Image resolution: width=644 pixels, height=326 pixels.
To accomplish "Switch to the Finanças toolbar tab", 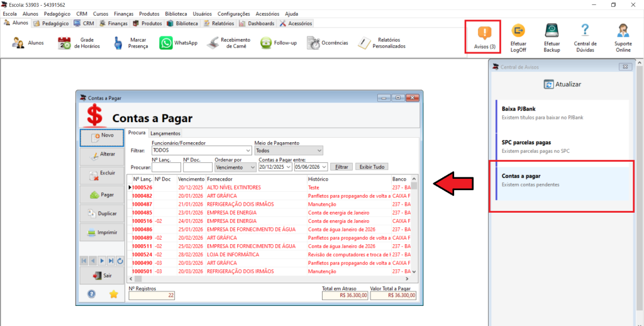I will (x=114, y=23).
